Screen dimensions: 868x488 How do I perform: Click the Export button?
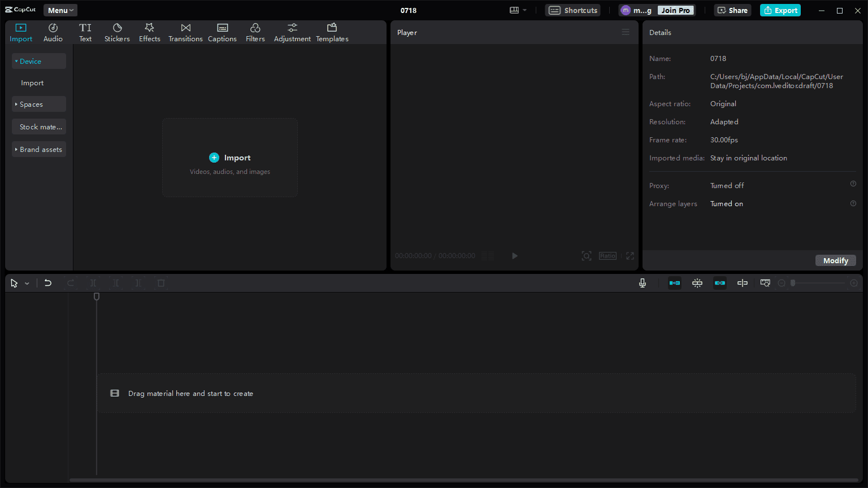click(780, 10)
